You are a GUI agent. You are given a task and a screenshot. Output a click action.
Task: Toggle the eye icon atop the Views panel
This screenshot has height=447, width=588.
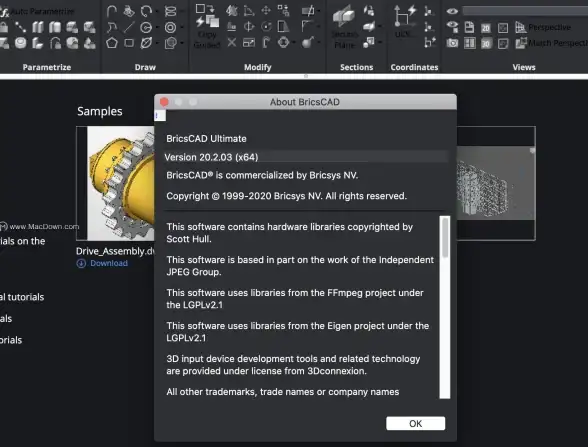point(452,11)
